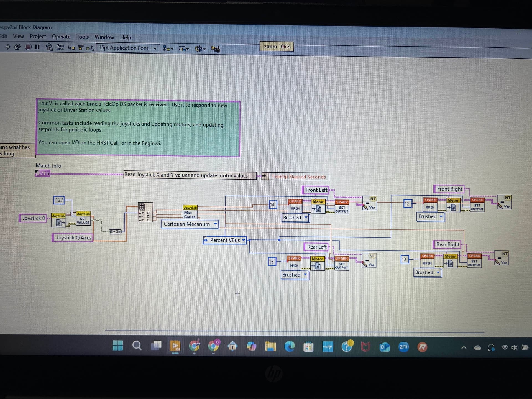Open the Front Left Brushed motor type dropdown

click(306, 218)
